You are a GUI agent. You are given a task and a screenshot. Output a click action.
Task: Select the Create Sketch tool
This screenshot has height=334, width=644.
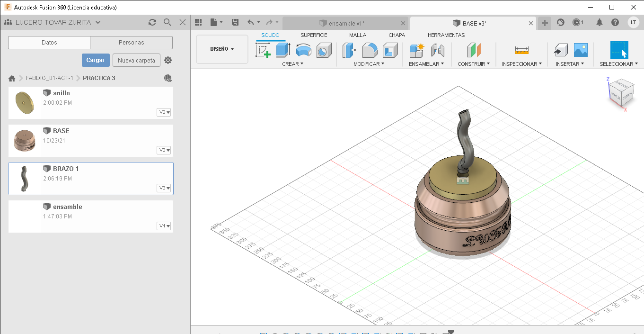click(x=263, y=50)
